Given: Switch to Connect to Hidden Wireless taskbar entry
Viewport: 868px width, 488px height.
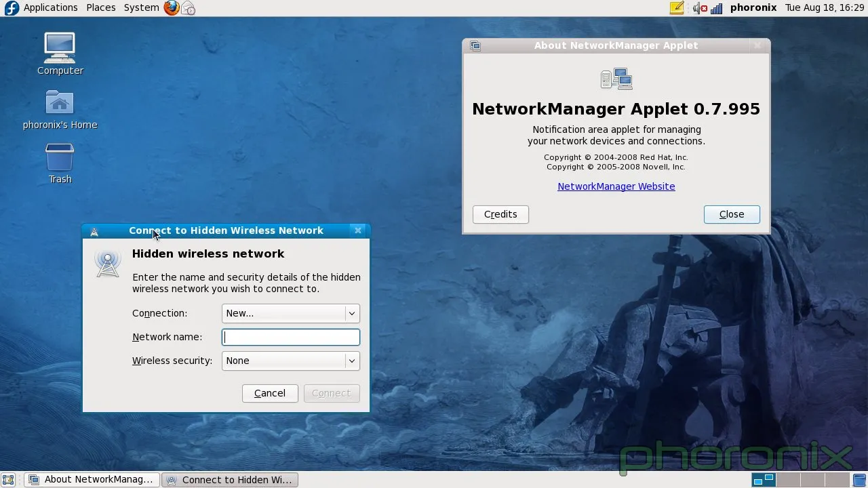Looking at the screenshot, I should pos(230,480).
